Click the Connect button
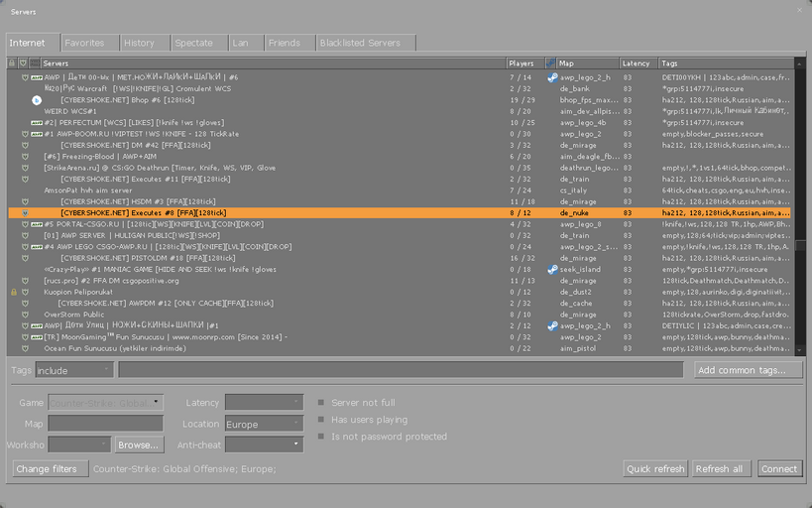 click(x=779, y=469)
